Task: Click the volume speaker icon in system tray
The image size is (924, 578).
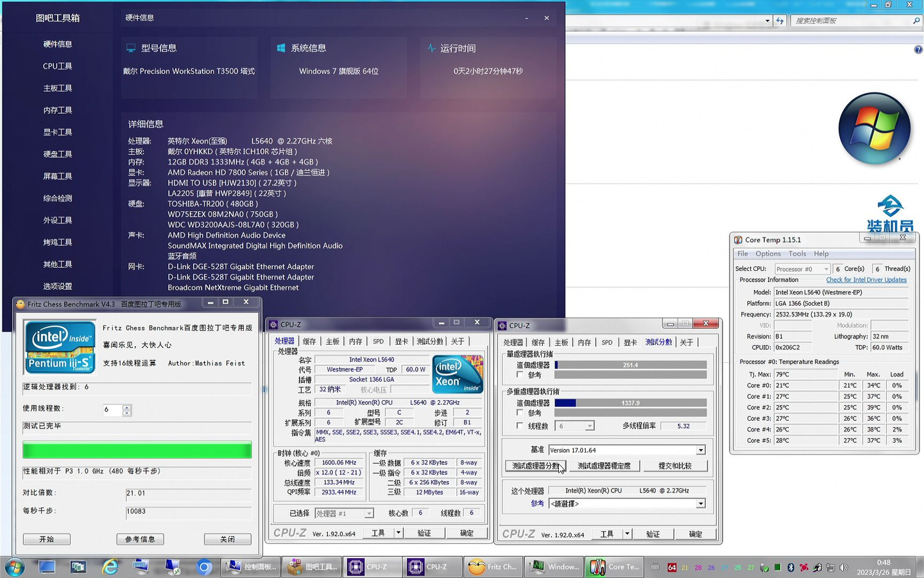Action: (842, 567)
